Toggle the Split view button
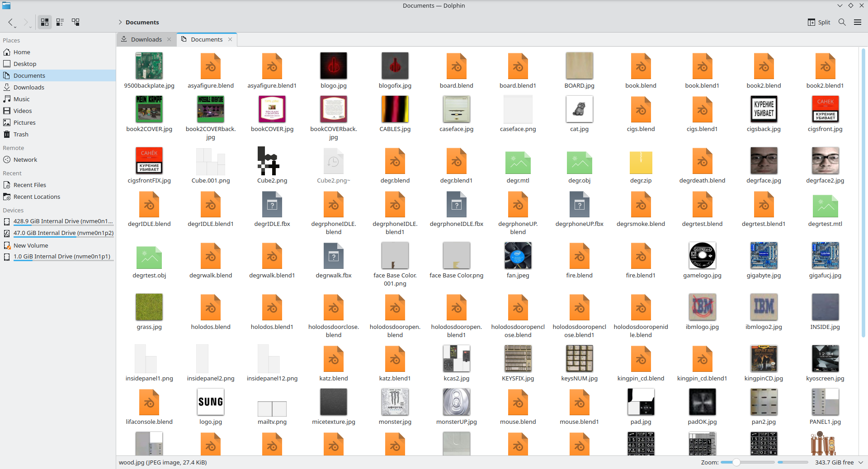Viewport: 868px width, 469px height. [x=819, y=22]
